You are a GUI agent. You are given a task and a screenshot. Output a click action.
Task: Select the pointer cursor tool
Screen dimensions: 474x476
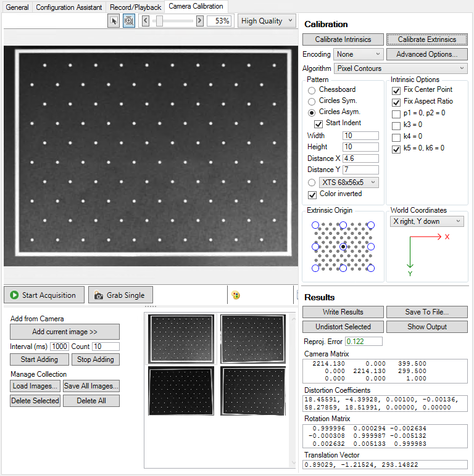coord(114,21)
